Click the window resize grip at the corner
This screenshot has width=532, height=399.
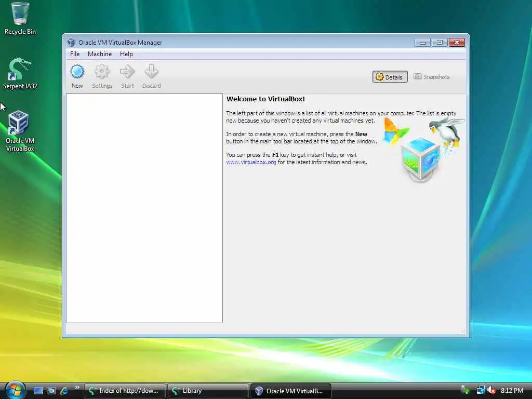pyautogui.click(x=463, y=331)
